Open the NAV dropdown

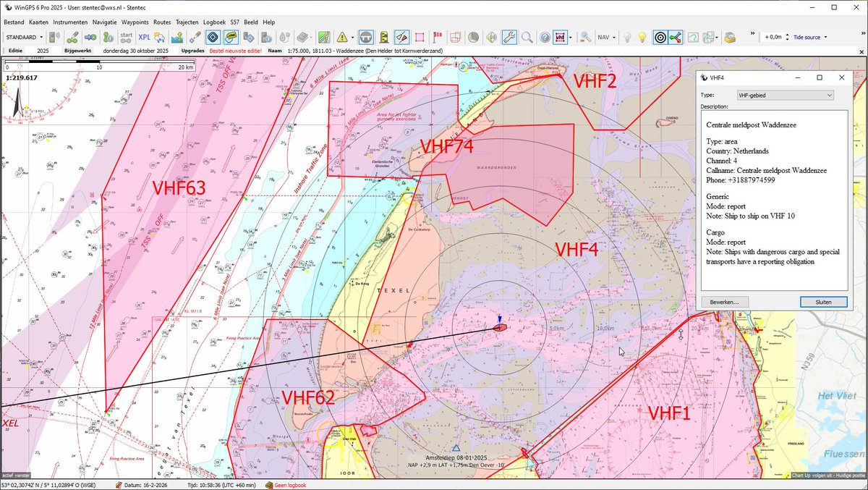606,37
